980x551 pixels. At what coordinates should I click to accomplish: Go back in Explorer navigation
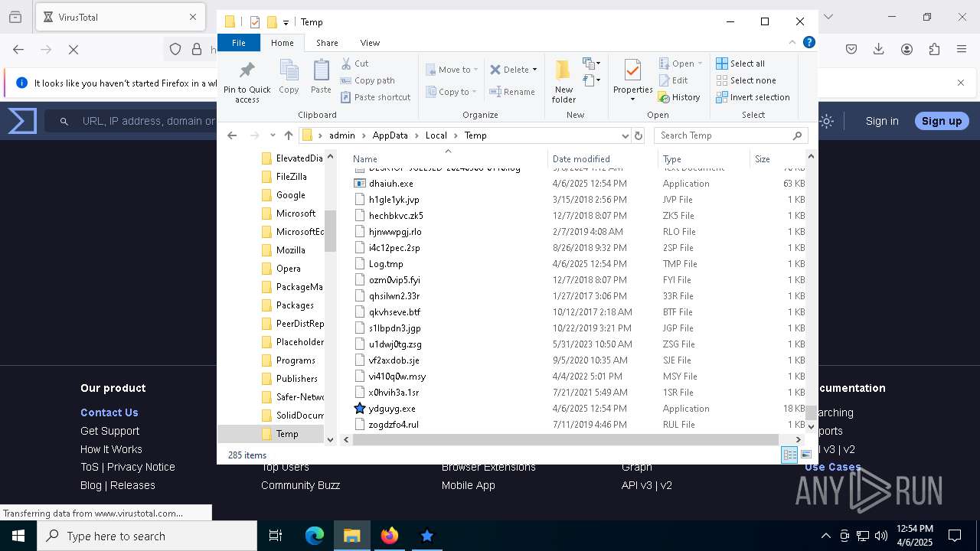232,135
